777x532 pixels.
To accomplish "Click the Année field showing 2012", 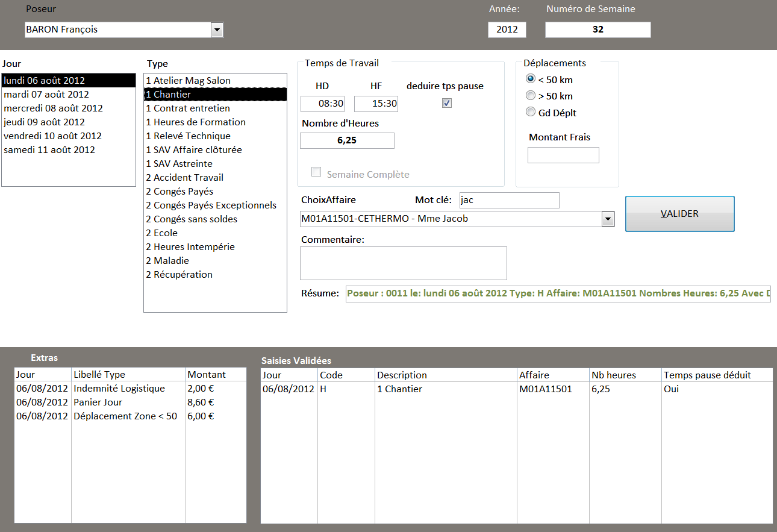I will point(507,30).
